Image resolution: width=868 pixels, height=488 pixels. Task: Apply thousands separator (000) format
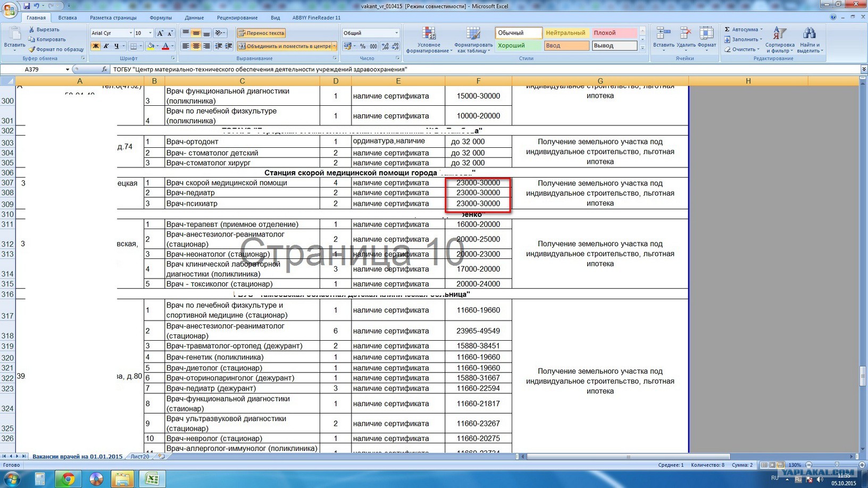tap(373, 46)
